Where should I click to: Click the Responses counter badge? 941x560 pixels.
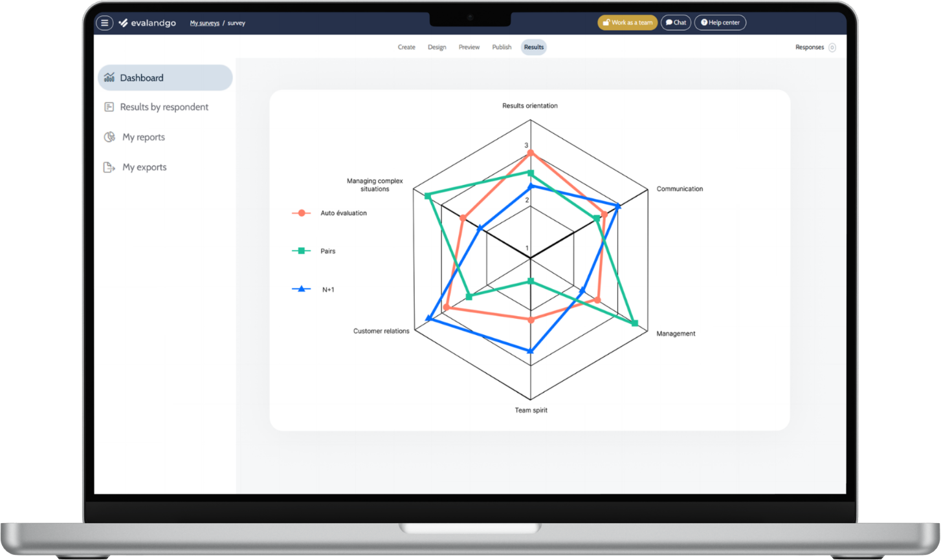pos(832,47)
